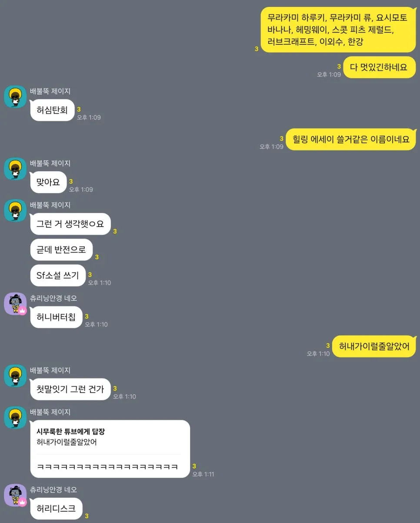
Task: Click the Sf소설 쓰기 message bubble
Action: click(58, 275)
